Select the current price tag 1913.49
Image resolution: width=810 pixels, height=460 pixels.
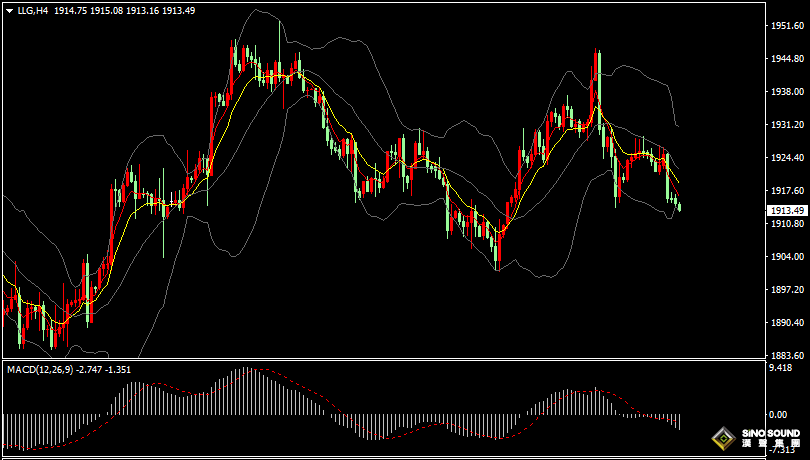[787, 210]
